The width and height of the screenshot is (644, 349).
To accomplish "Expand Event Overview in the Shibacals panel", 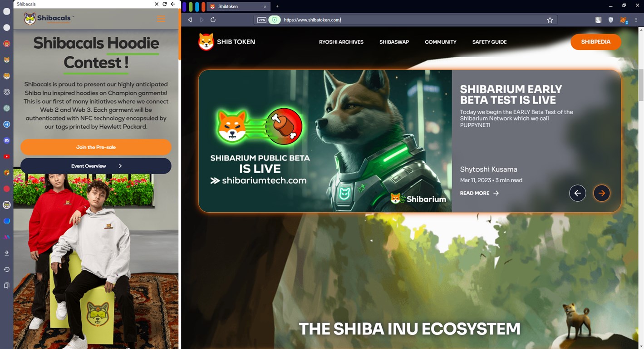I will click(96, 166).
